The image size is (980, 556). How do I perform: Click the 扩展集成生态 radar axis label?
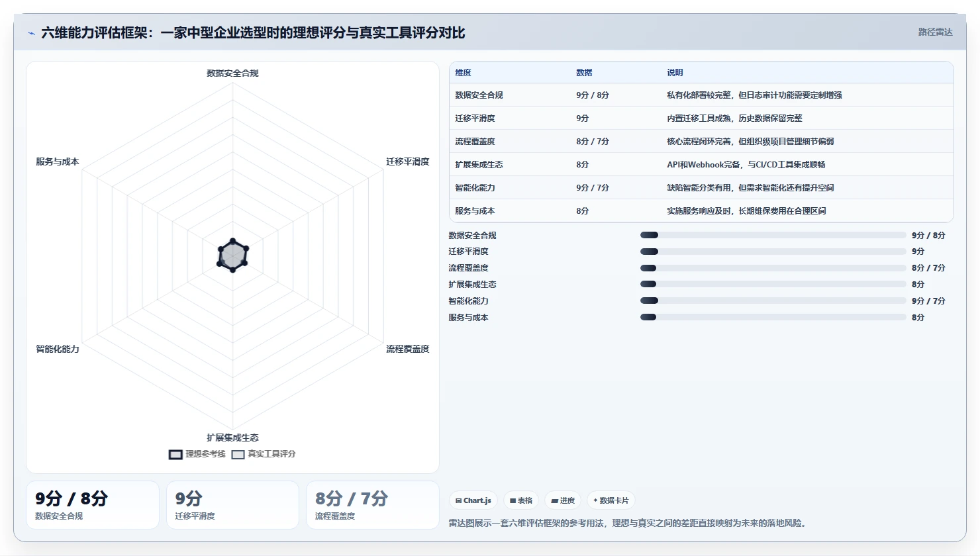(x=232, y=438)
